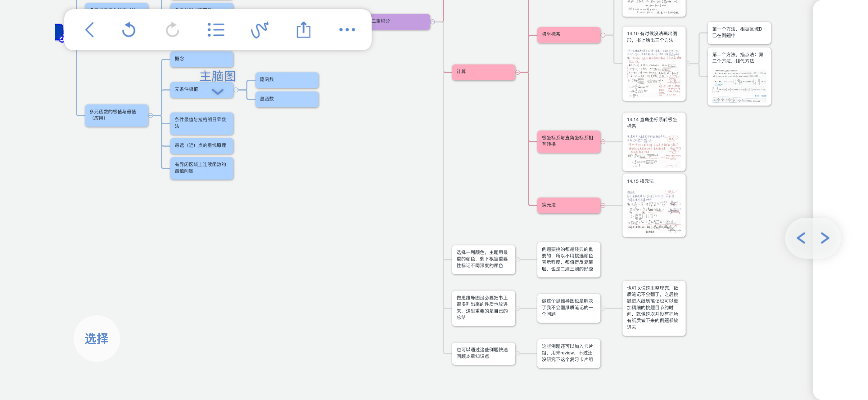Select 这些例题还可以加入卡片组 note
This screenshot has height=400, width=868.
tap(569, 353)
